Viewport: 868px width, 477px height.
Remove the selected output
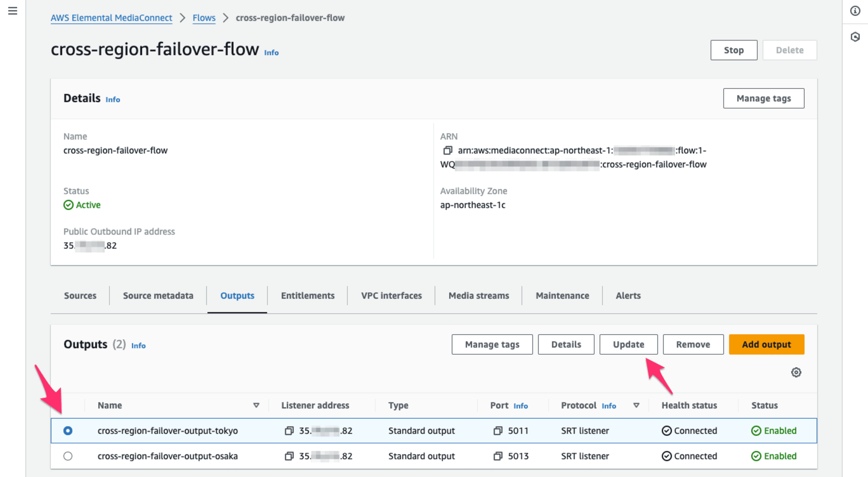(693, 345)
